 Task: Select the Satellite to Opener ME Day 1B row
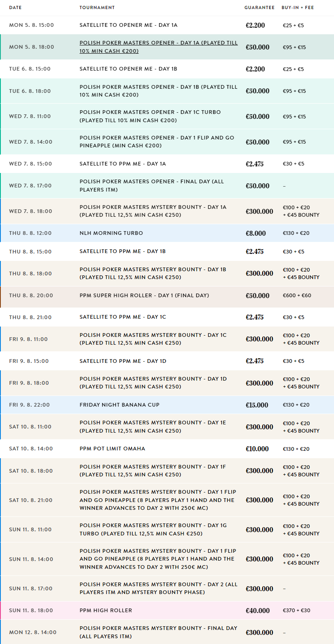(128, 69)
